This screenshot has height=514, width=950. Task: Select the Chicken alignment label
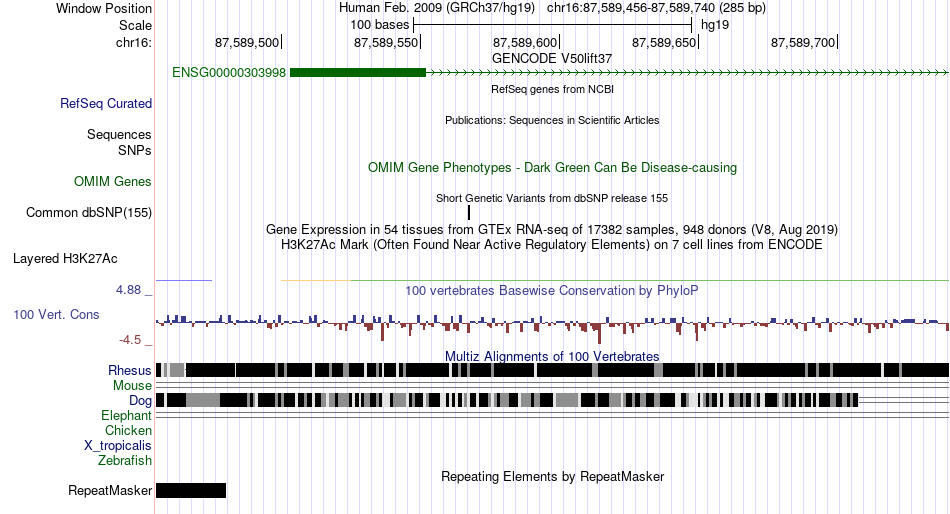coord(128,430)
